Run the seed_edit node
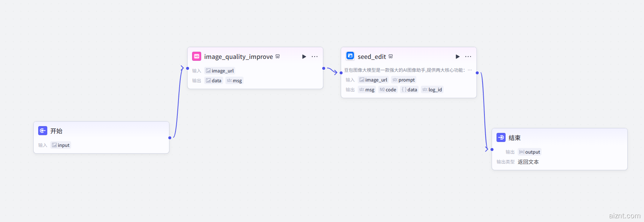The height and width of the screenshot is (222, 644). point(458,57)
